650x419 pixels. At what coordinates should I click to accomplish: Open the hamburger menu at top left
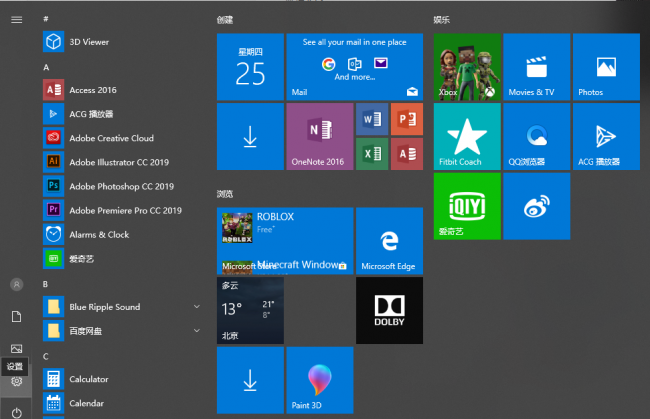tap(17, 19)
